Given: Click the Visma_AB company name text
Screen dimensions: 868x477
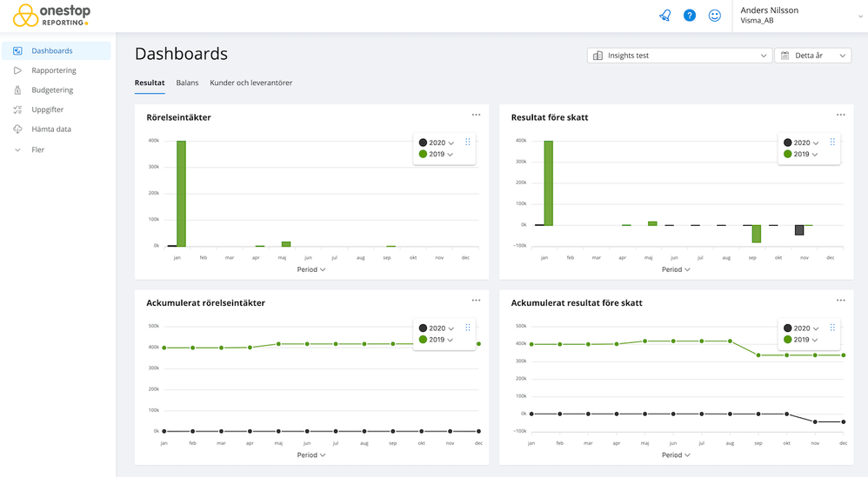Looking at the screenshot, I should [757, 21].
